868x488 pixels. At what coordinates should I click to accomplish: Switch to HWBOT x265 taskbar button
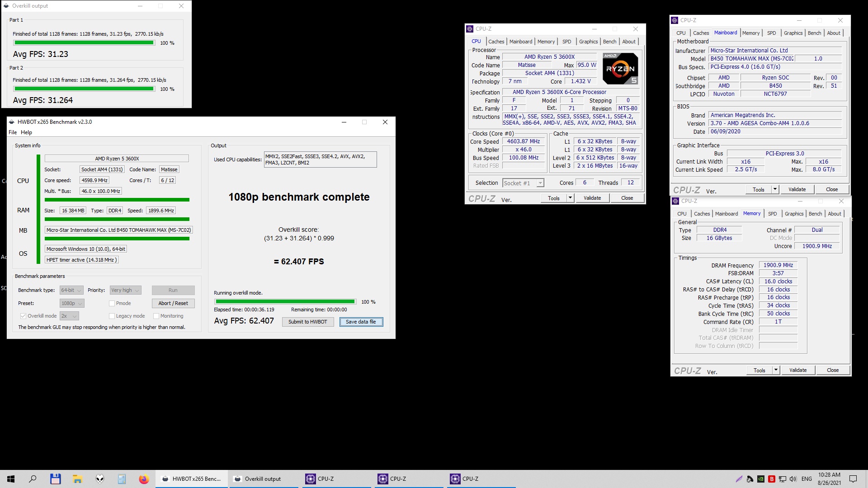pos(192,479)
